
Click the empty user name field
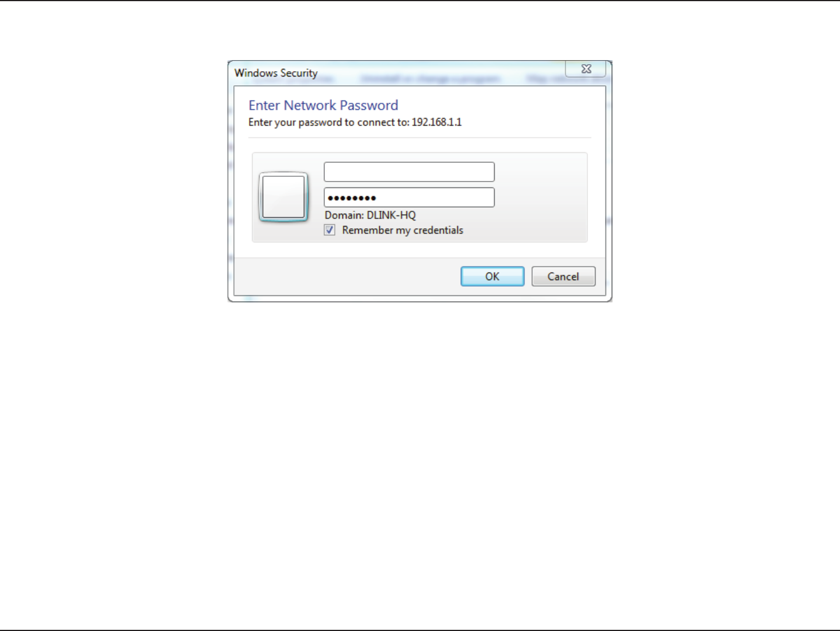point(409,172)
